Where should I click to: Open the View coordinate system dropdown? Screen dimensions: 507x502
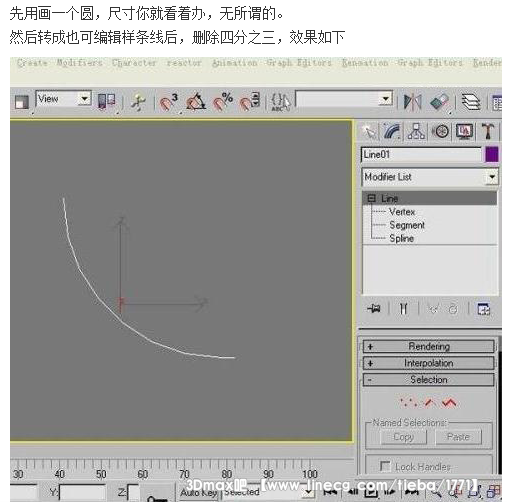tap(64, 99)
